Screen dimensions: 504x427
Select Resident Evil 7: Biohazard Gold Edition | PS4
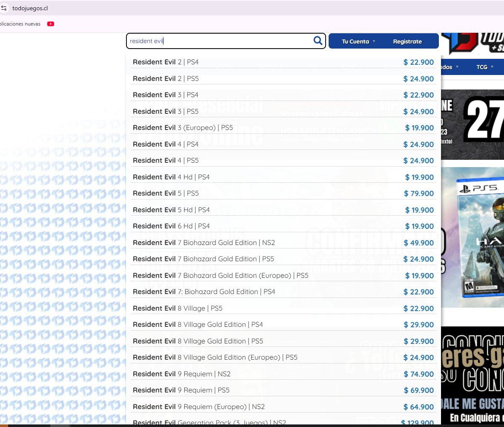[x=283, y=292]
